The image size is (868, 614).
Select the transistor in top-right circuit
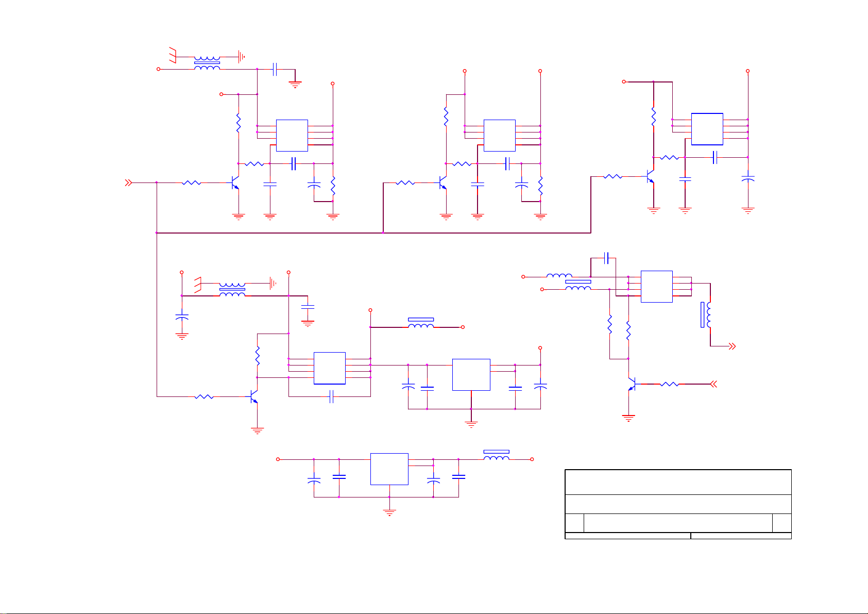click(651, 177)
